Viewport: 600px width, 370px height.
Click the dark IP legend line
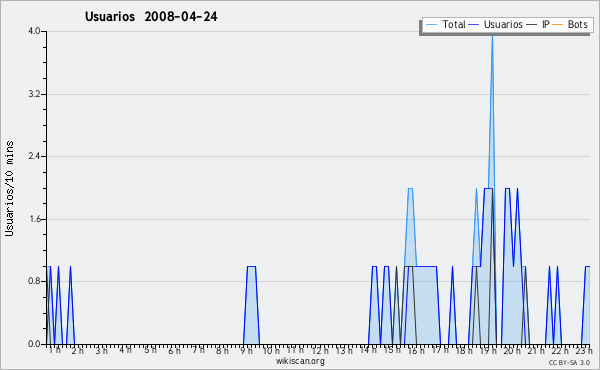pos(532,25)
